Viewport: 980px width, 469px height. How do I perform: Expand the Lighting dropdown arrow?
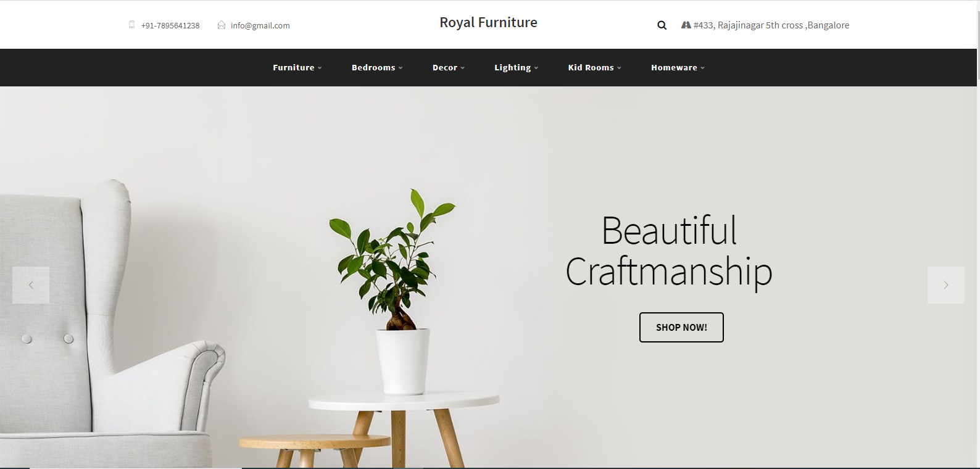click(x=536, y=68)
